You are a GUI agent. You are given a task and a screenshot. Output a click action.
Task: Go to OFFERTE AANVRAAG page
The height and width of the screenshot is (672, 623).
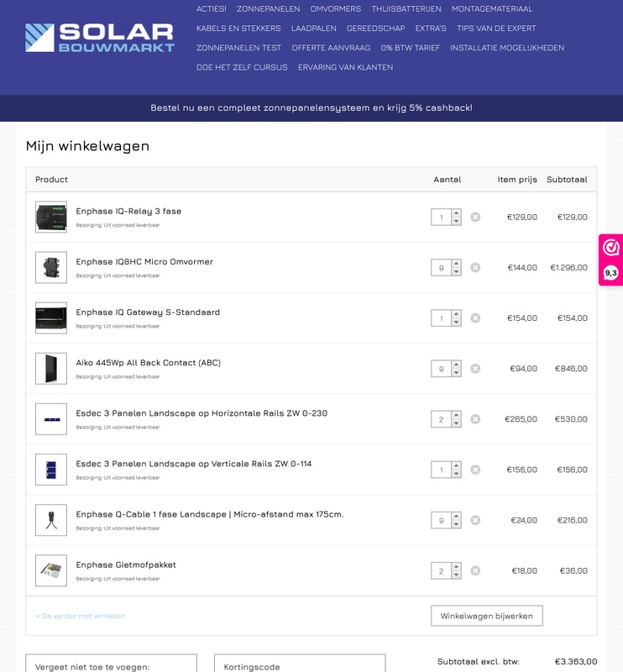pyautogui.click(x=331, y=48)
